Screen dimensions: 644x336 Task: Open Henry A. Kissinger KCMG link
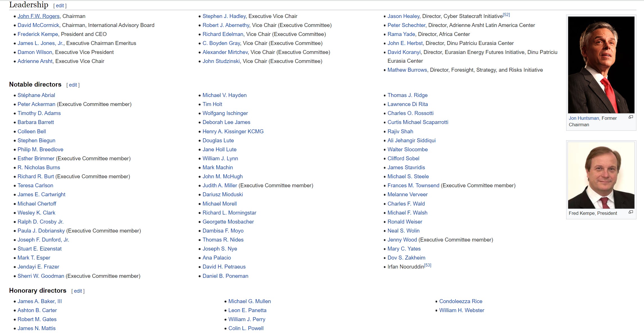coord(233,132)
